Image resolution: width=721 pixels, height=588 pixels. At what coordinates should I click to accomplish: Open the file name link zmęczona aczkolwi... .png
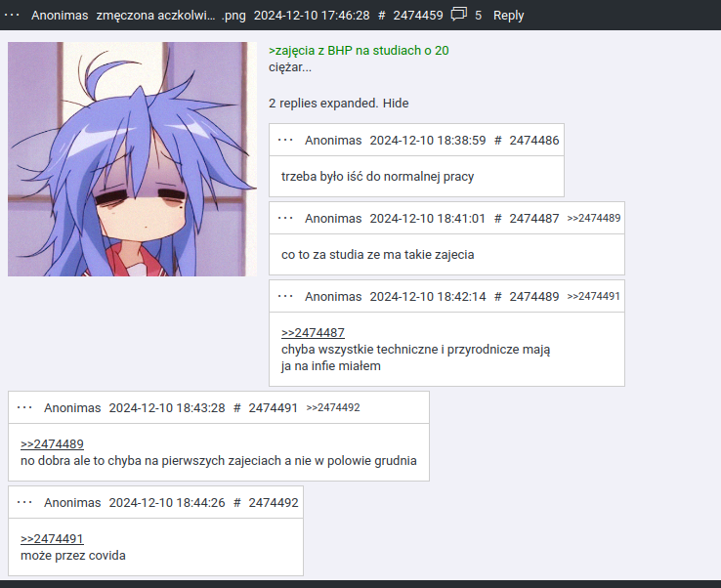point(171,16)
